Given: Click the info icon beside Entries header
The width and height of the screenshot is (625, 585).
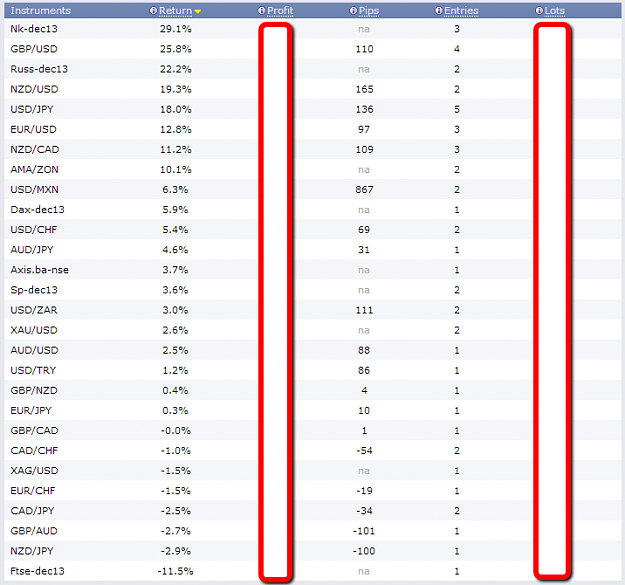Looking at the screenshot, I should point(439,11).
